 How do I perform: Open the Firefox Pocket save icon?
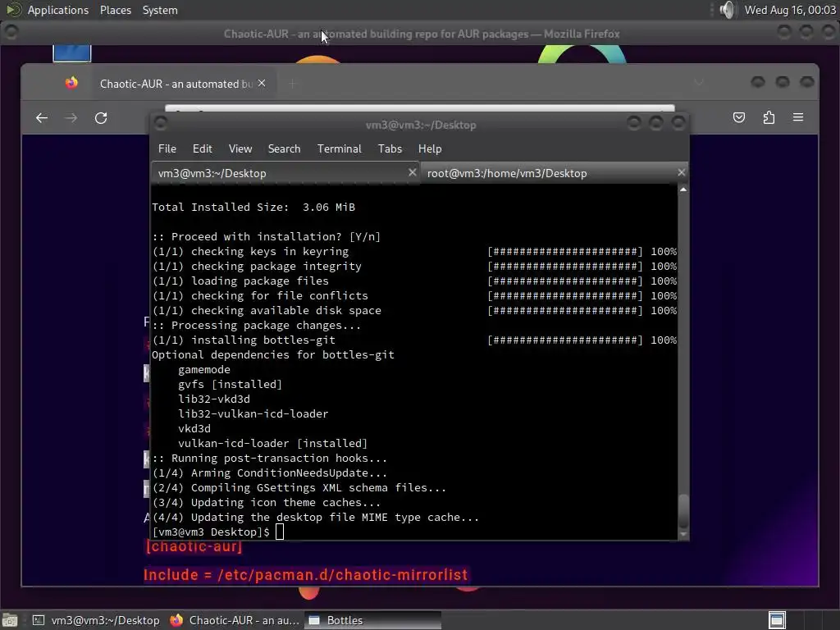(739, 117)
